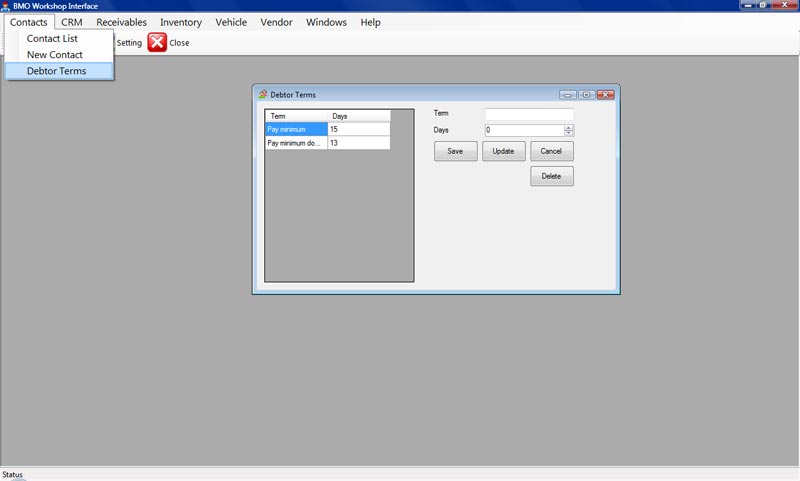Open the Receivables menu
This screenshot has width=800, height=481.
tap(121, 22)
